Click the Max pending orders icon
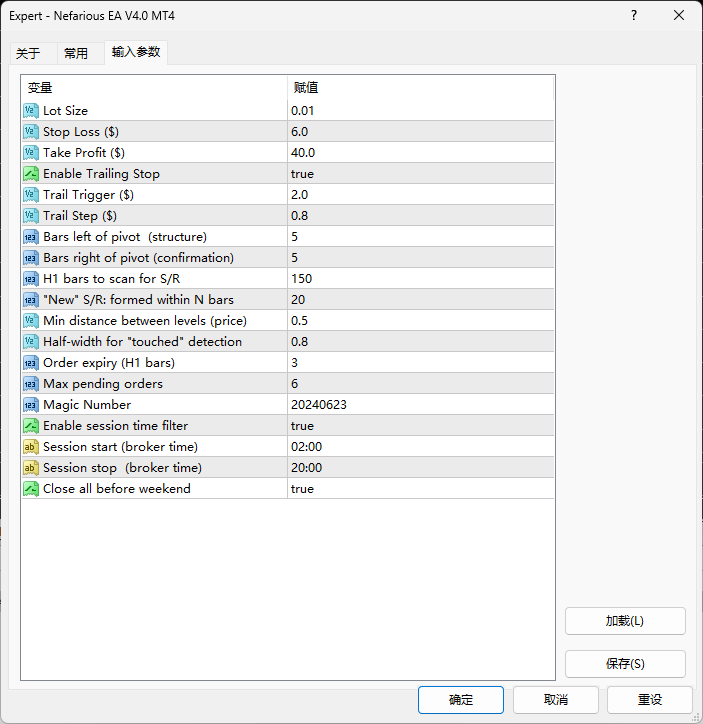The width and height of the screenshot is (703, 724). point(30,384)
